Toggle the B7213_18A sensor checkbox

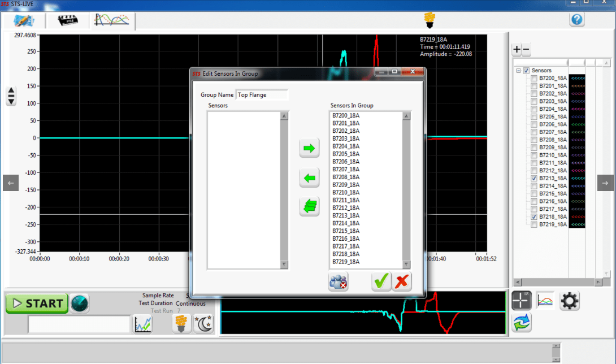click(x=535, y=178)
